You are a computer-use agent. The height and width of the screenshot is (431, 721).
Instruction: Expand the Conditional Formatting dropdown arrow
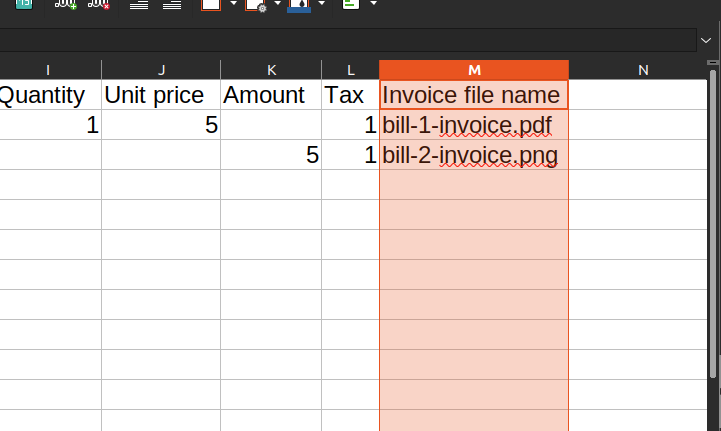coord(373,4)
